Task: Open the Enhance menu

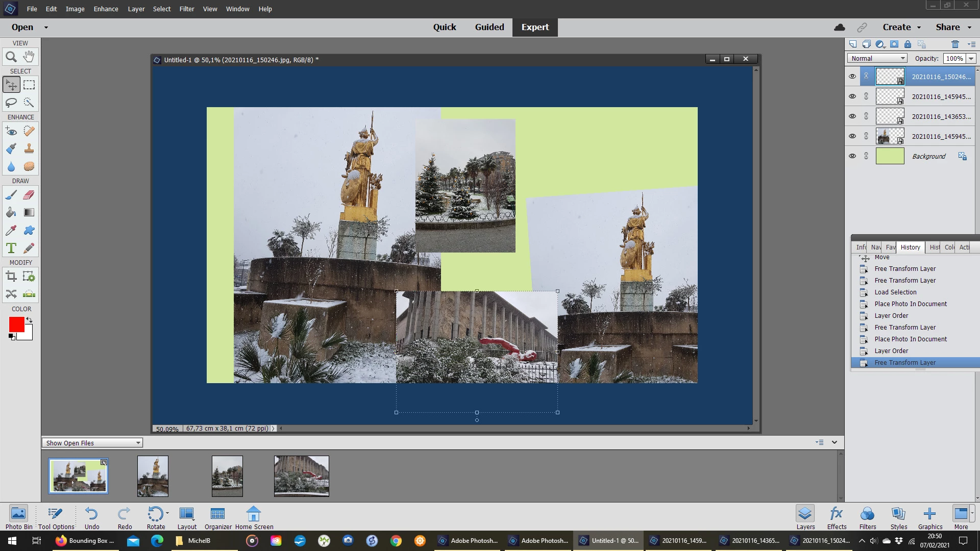Action: tap(106, 9)
